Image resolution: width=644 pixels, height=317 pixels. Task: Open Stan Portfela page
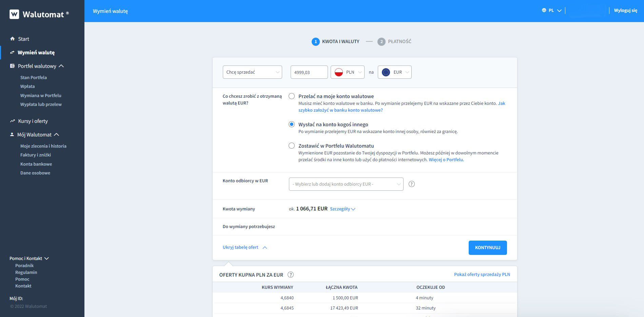point(34,77)
